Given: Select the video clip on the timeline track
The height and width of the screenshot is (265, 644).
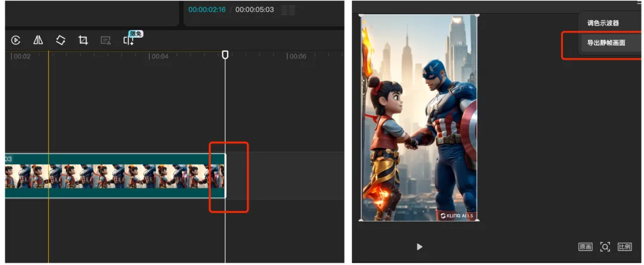Looking at the screenshot, I should tap(113, 177).
